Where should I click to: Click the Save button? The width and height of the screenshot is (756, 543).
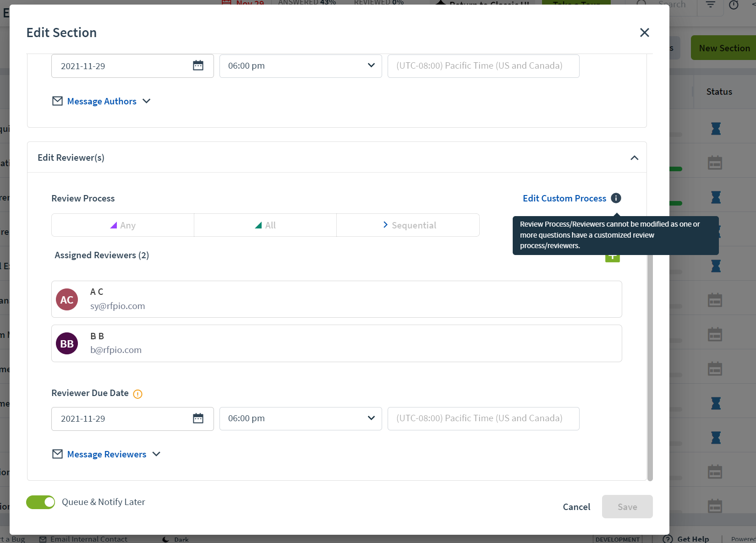point(627,507)
